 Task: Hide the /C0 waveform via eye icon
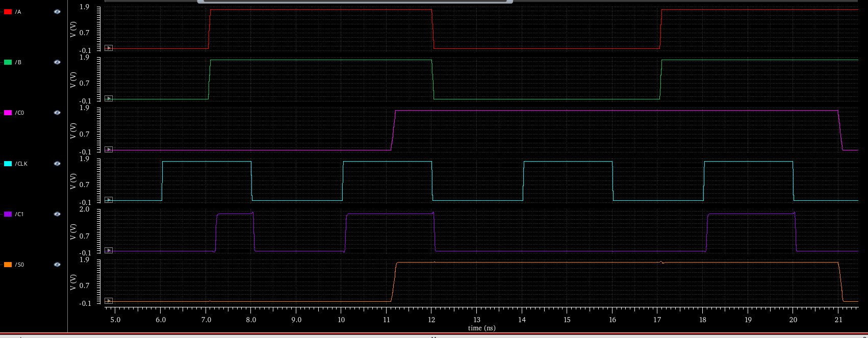click(57, 113)
